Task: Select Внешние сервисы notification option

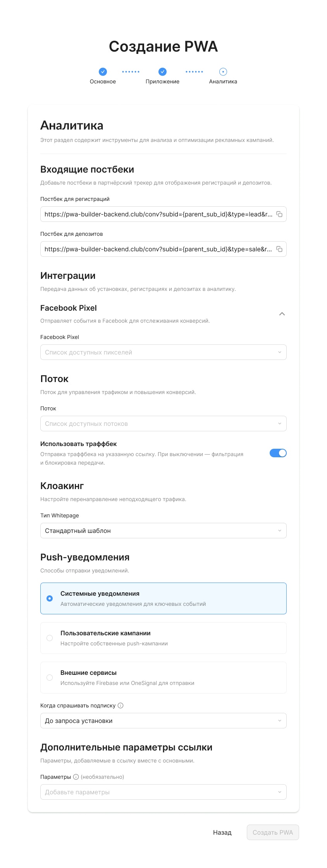Action: pos(163,677)
